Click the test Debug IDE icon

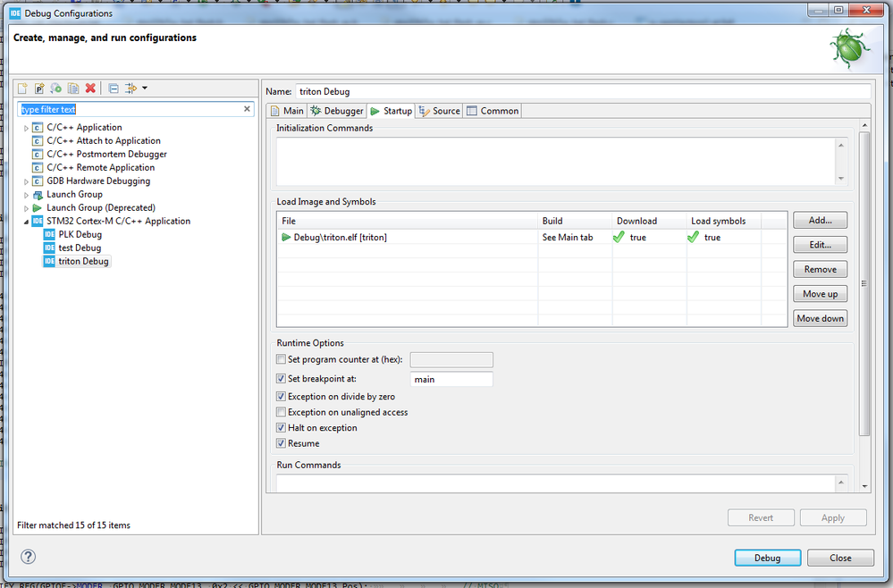[49, 248]
